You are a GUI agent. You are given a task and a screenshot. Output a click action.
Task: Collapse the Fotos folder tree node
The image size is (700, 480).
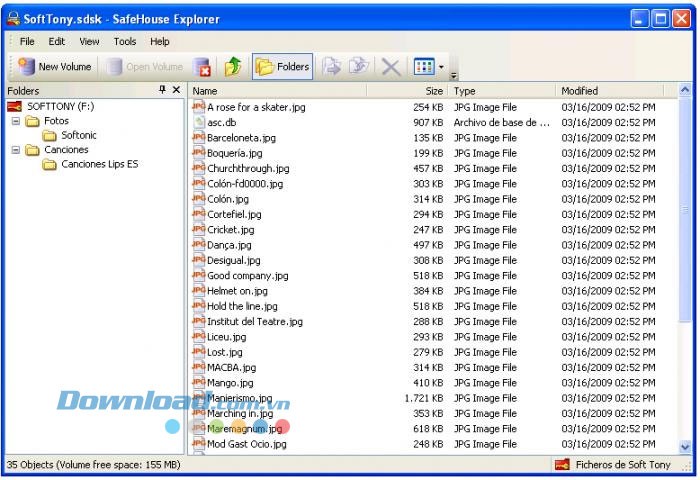(16, 121)
